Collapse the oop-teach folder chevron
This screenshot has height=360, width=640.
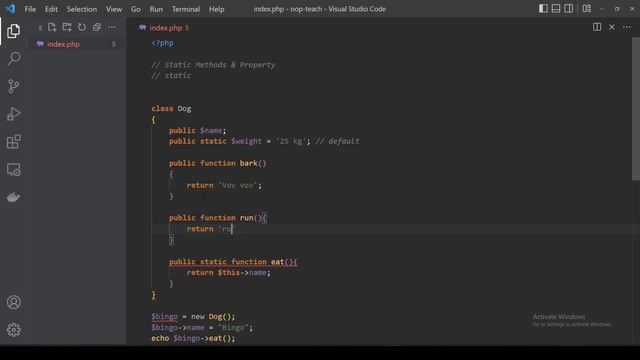tap(40, 28)
